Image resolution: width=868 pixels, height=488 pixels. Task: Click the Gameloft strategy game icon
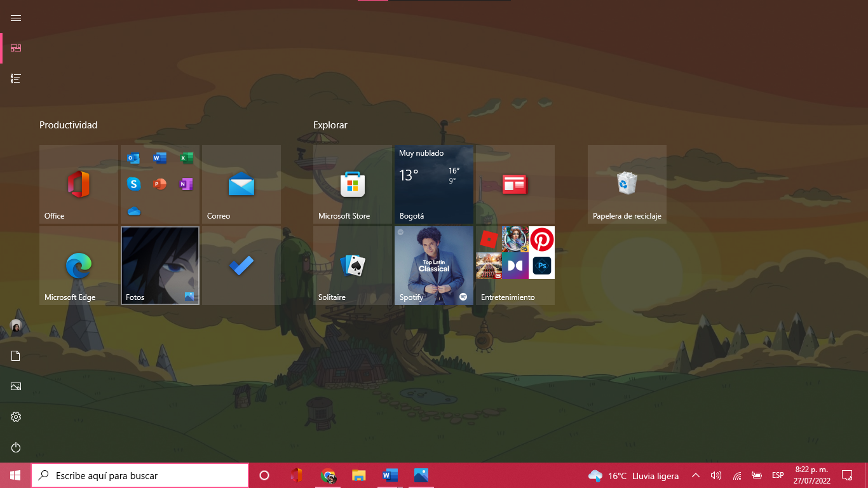[489, 266]
